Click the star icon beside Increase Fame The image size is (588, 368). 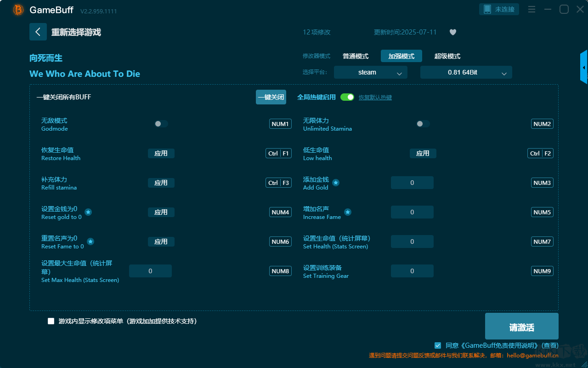coord(348,212)
